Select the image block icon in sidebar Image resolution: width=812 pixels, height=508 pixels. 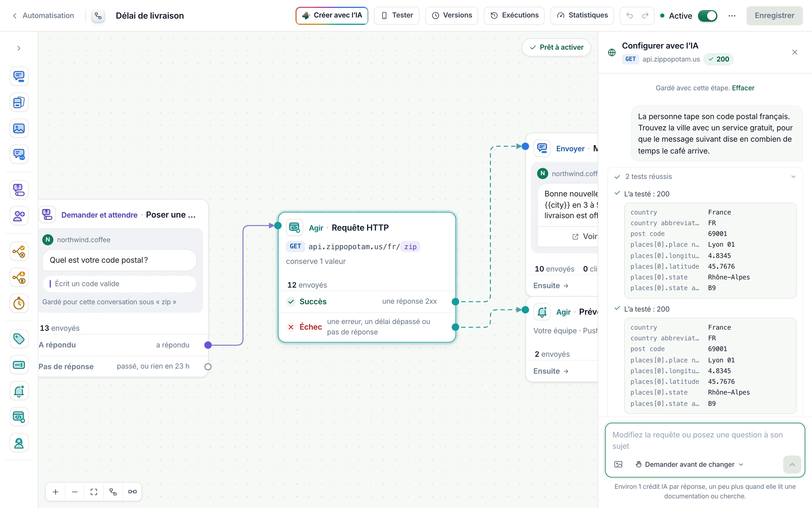tap(19, 128)
